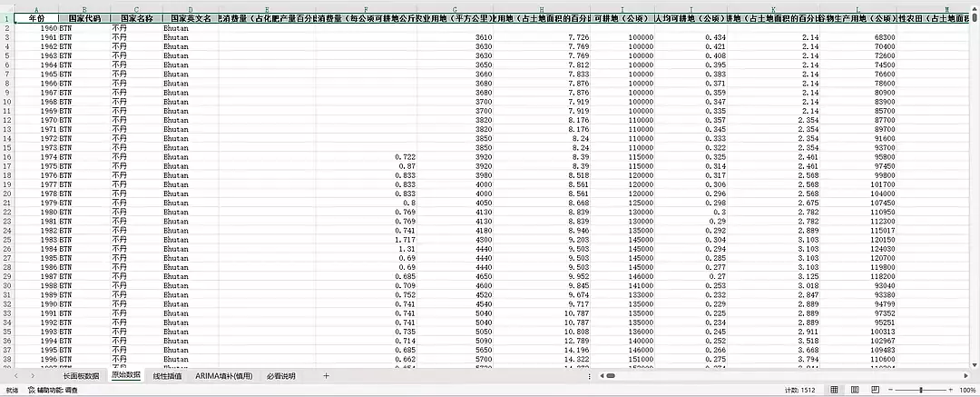Click the zoom out minus button
Screen dimensions: 980x397
(893, 390)
